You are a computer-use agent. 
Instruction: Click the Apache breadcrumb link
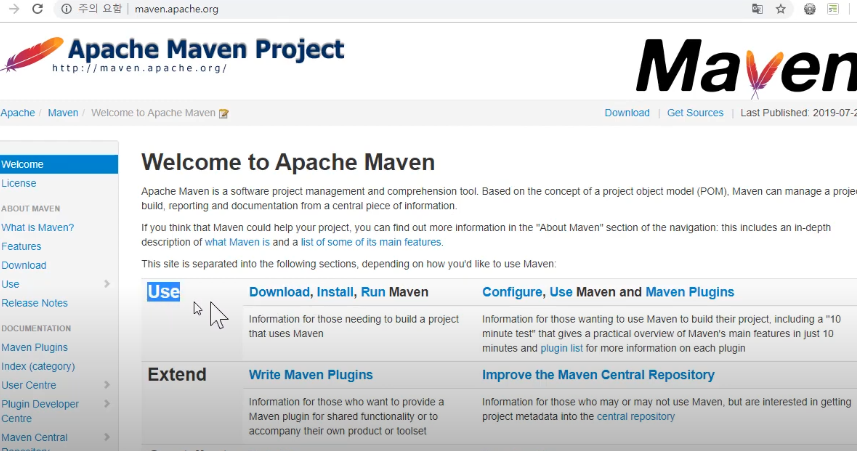tap(17, 113)
